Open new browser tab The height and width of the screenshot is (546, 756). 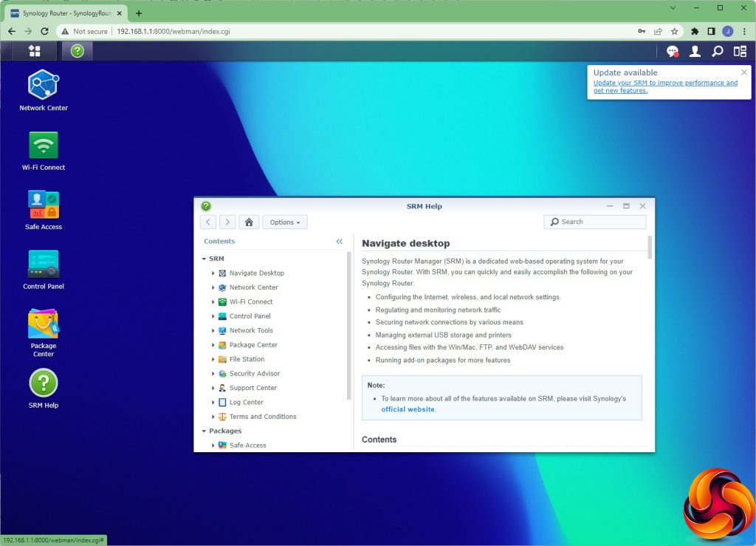[x=139, y=13]
